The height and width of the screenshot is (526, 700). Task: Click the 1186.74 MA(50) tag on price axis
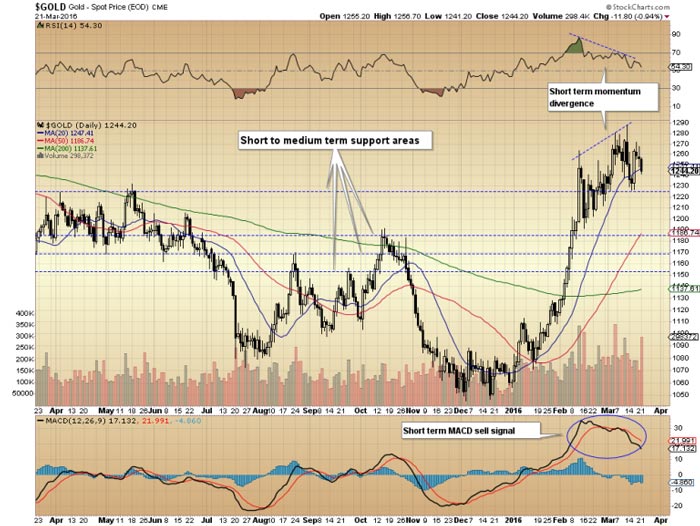(x=684, y=233)
